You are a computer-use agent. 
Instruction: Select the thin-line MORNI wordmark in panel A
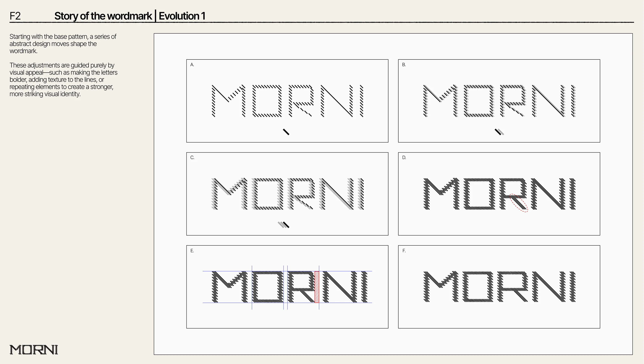tap(287, 101)
